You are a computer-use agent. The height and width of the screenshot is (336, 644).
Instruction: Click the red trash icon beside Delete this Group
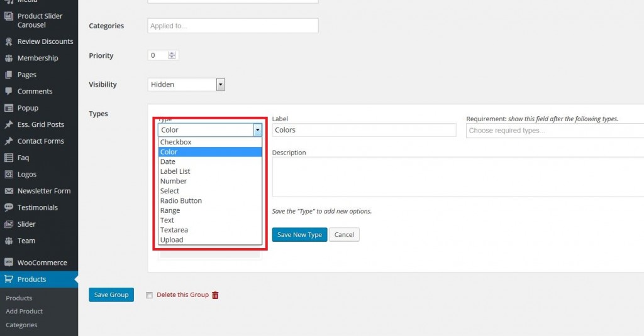(215, 295)
